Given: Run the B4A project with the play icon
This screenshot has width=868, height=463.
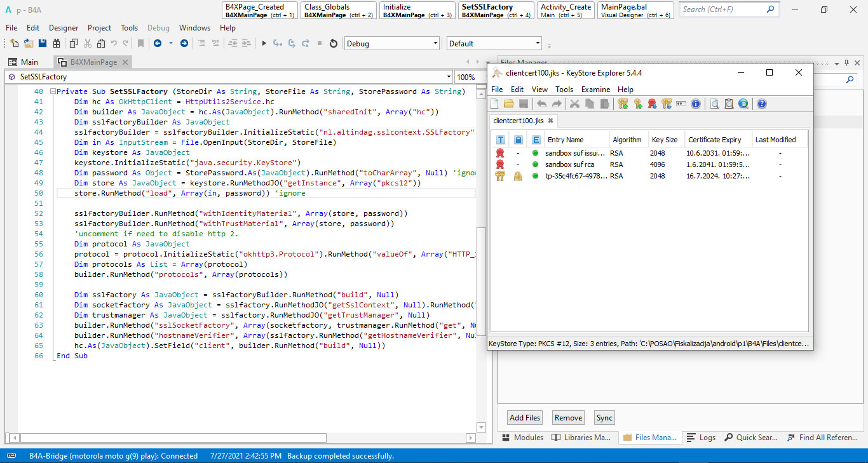Looking at the screenshot, I should pos(264,44).
